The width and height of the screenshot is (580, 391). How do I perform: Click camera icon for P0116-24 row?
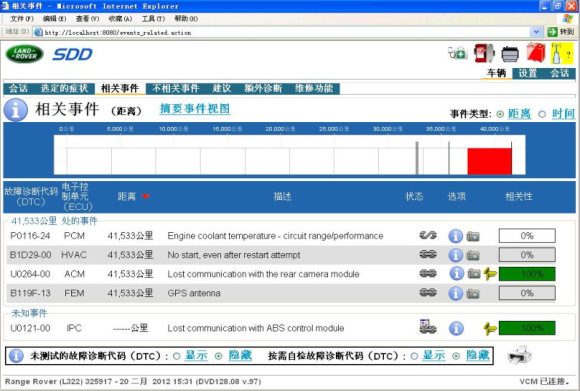tap(473, 236)
